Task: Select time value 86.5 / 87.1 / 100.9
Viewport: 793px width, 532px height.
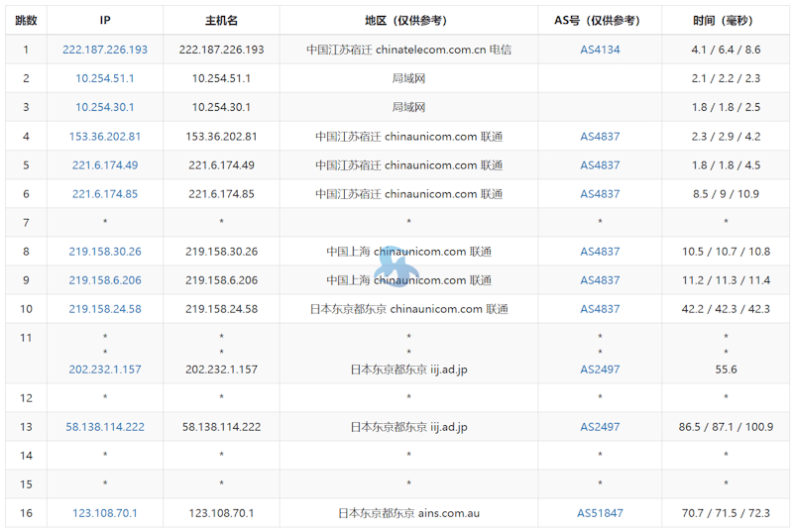Action: [x=726, y=427]
